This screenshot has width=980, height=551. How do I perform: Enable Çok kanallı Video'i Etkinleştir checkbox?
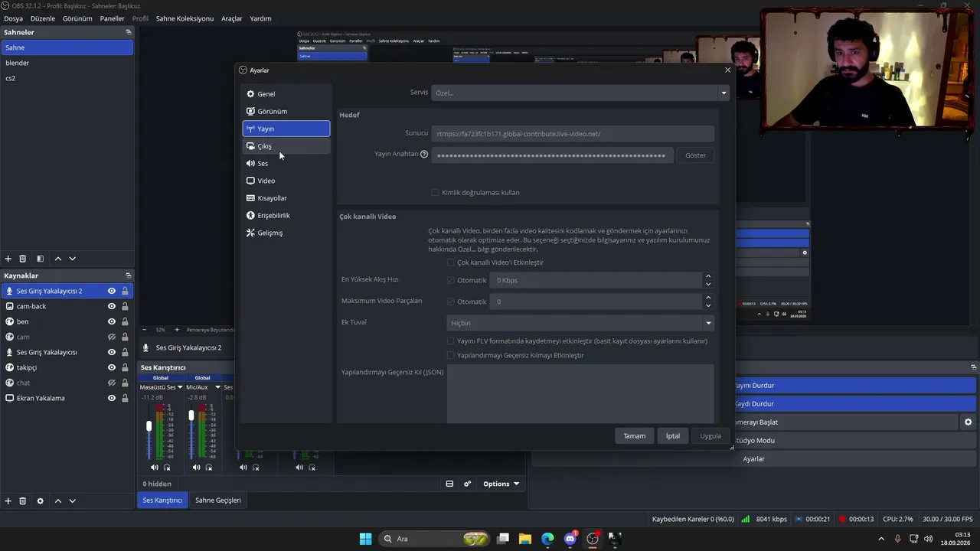pos(451,262)
